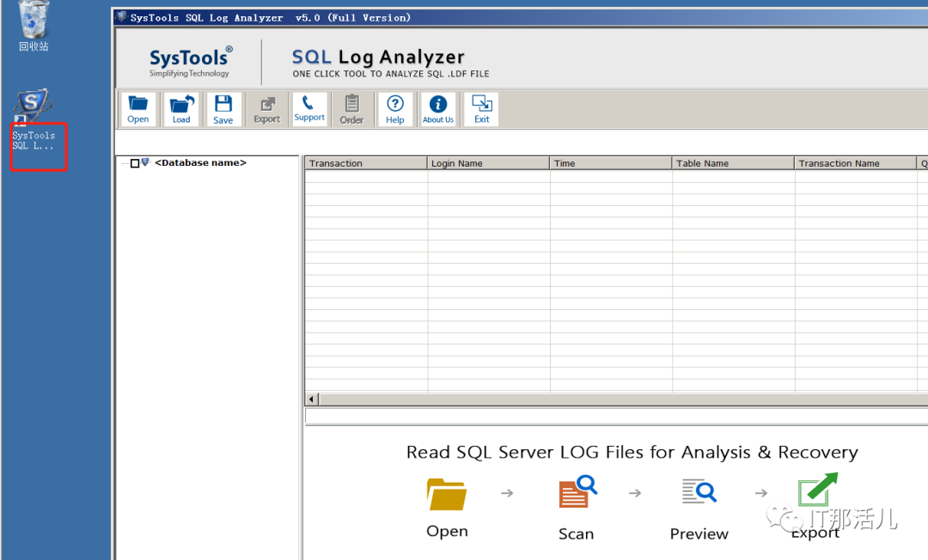Viewport: 928px width, 560px height.
Task: Click the 'SQL Log Analyzer' heading text
Action: point(378,57)
